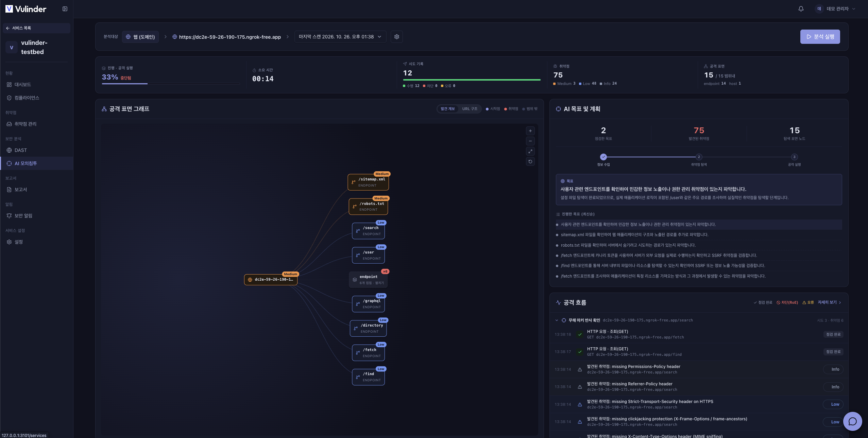Select the dc2e-59-26-190 host node
Image resolution: width=868 pixels, height=438 pixels.
pyautogui.click(x=271, y=280)
